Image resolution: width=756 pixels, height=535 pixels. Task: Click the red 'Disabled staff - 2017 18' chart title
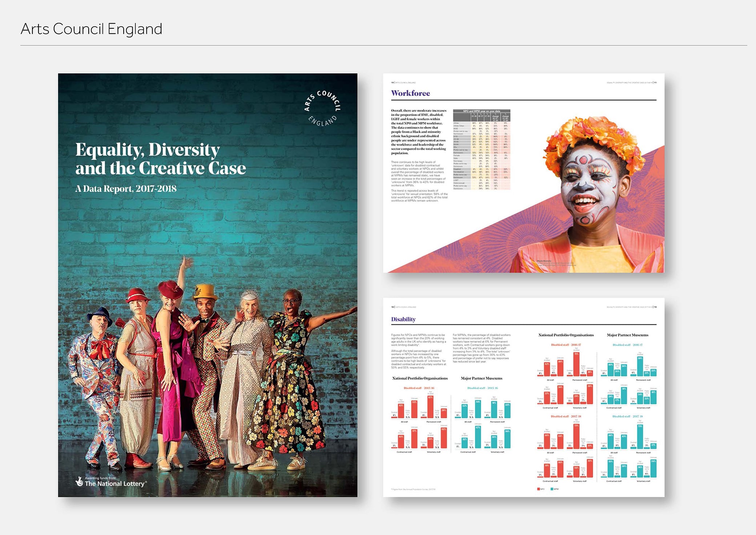pyautogui.click(x=566, y=416)
